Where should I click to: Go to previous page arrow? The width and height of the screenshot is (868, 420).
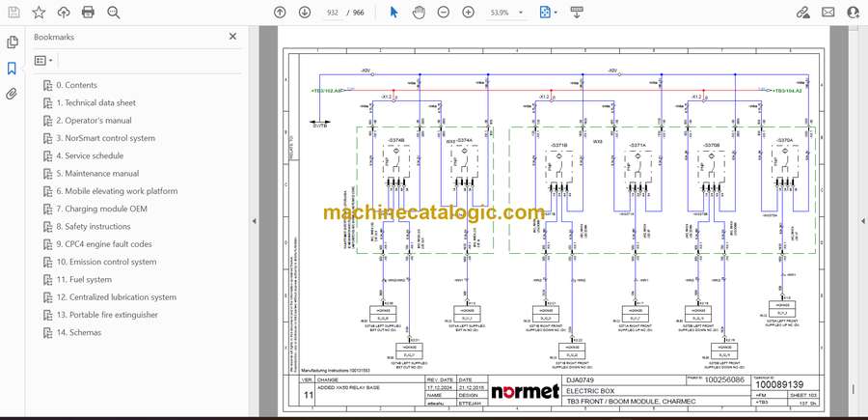280,13
